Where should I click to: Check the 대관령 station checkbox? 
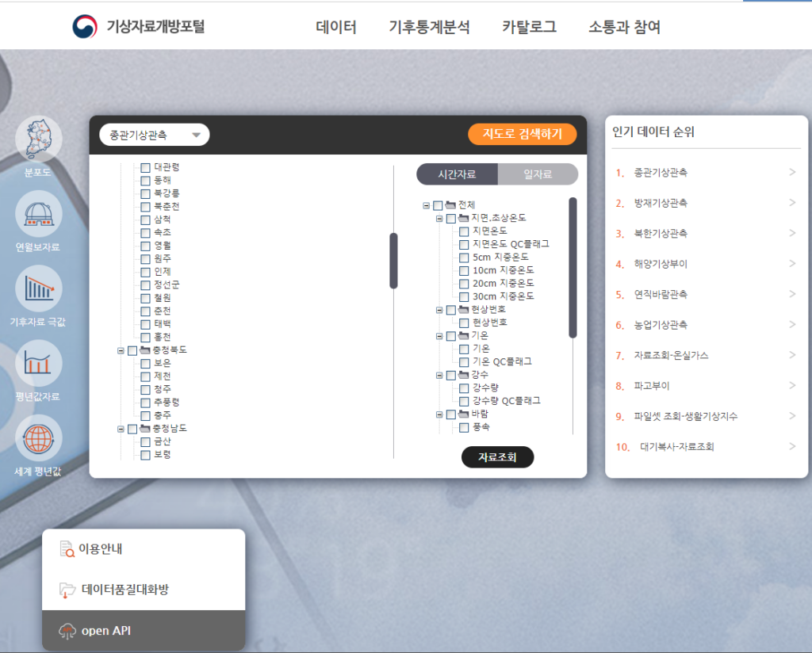pos(146,168)
